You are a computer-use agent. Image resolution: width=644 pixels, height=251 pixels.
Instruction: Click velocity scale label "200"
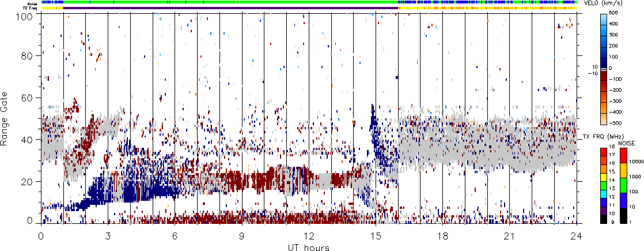click(613, 46)
